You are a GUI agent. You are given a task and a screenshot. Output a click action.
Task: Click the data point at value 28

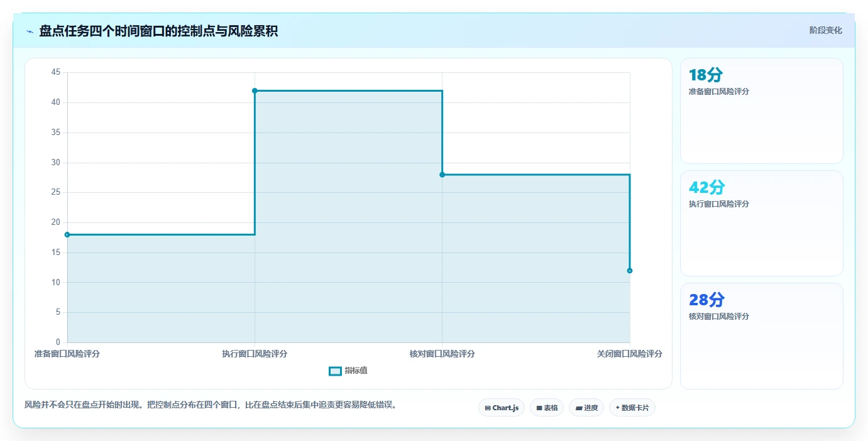[x=442, y=175]
